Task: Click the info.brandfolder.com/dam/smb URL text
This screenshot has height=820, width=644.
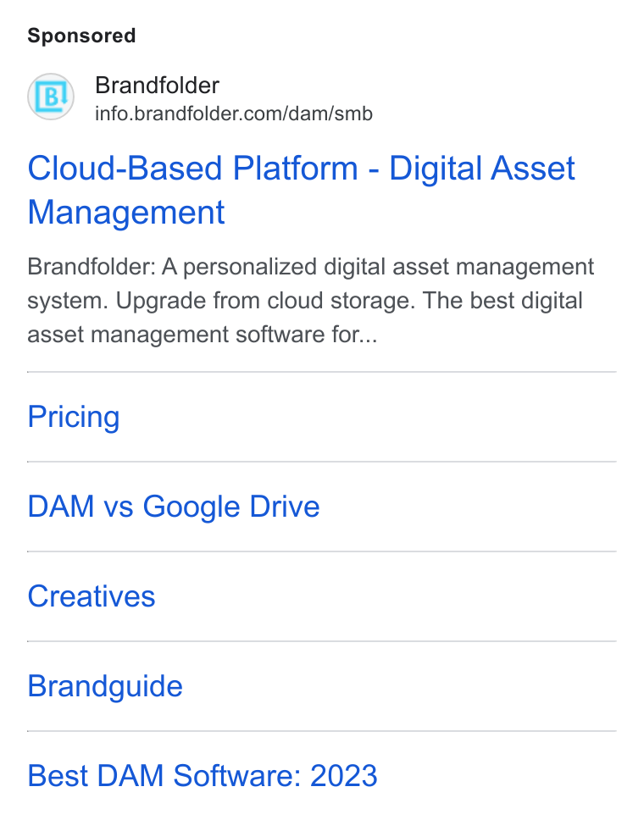Action: pyautogui.click(x=234, y=114)
